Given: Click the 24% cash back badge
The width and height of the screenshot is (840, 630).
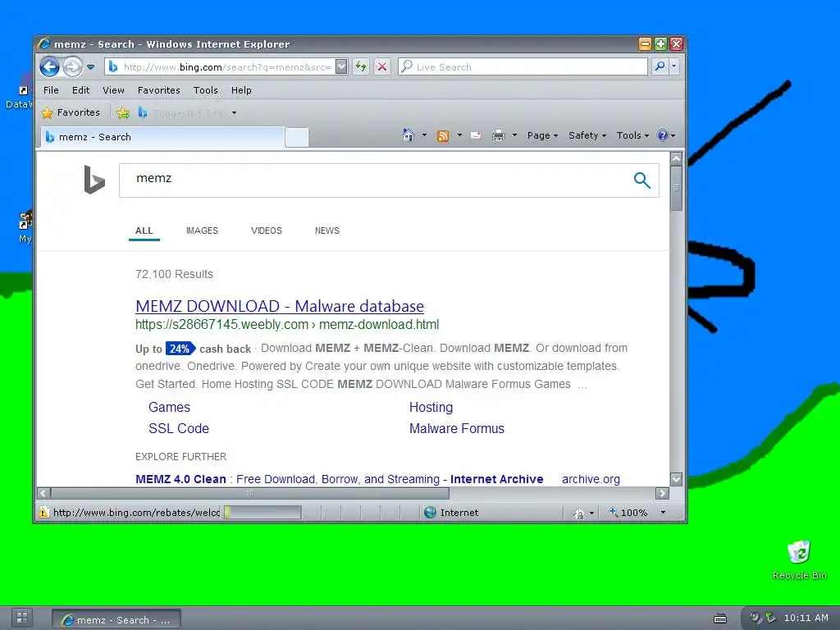Looking at the screenshot, I should (180, 349).
